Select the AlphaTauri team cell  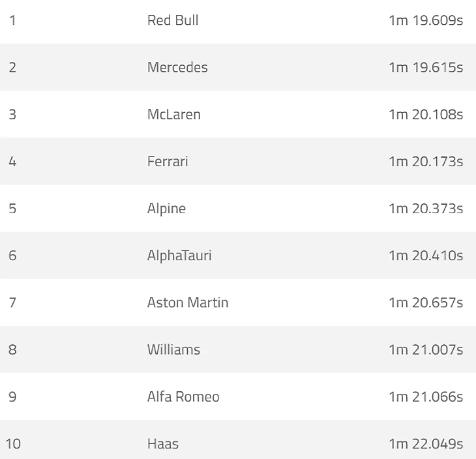(x=179, y=256)
